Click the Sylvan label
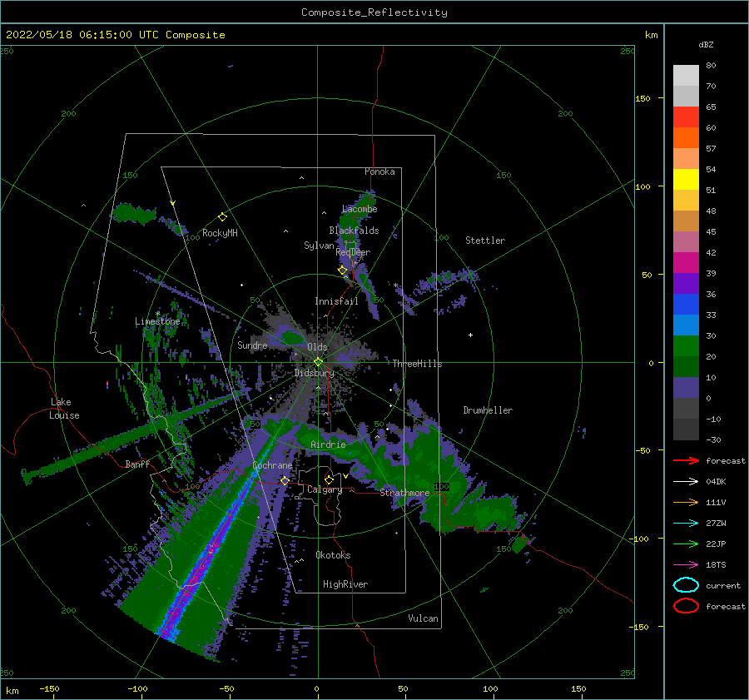Screen dimensions: 749x700 click(319, 246)
